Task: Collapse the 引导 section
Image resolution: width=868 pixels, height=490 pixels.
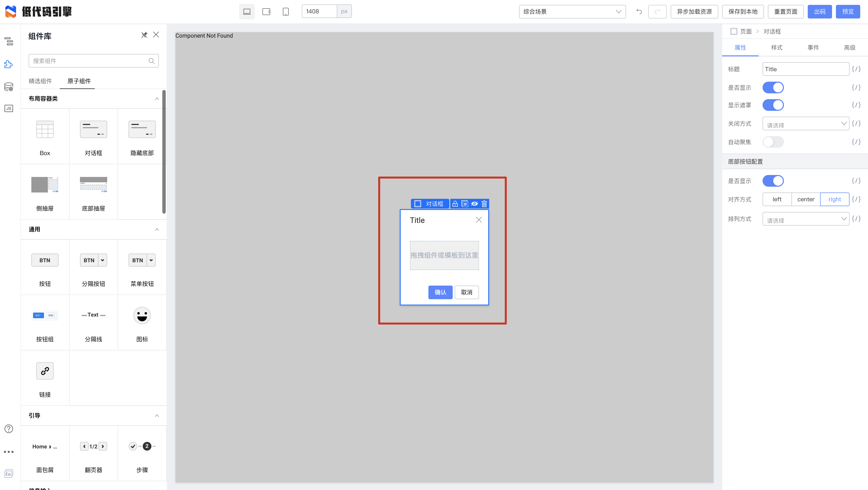Action: click(x=157, y=416)
